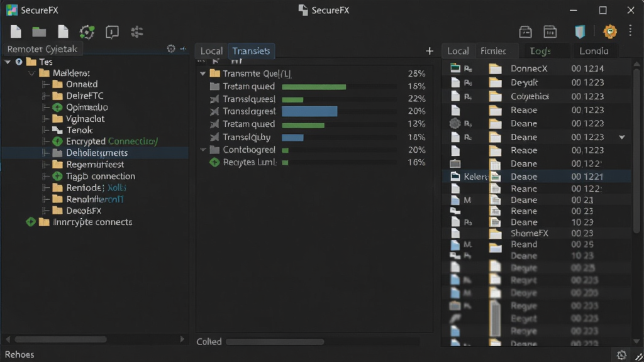
Task: Open the message alert toolbar icon
Action: click(x=112, y=32)
